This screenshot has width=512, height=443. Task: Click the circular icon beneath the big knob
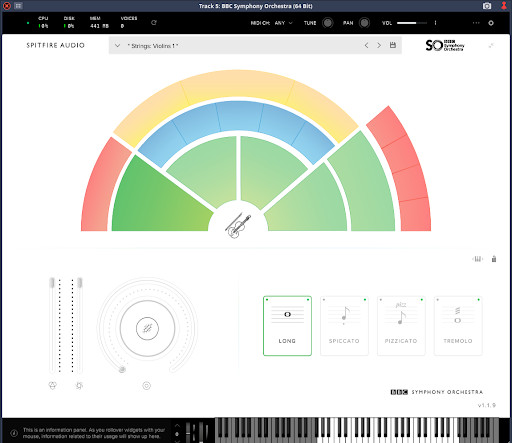coord(147,386)
